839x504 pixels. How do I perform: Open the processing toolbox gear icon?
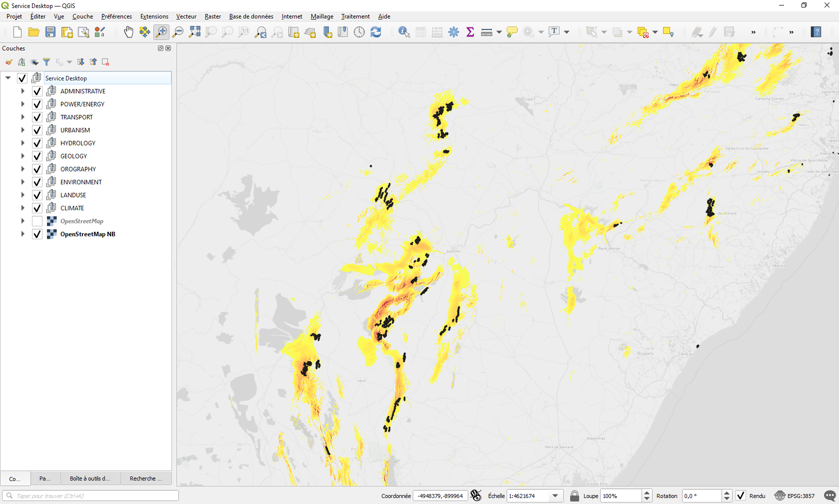click(454, 32)
